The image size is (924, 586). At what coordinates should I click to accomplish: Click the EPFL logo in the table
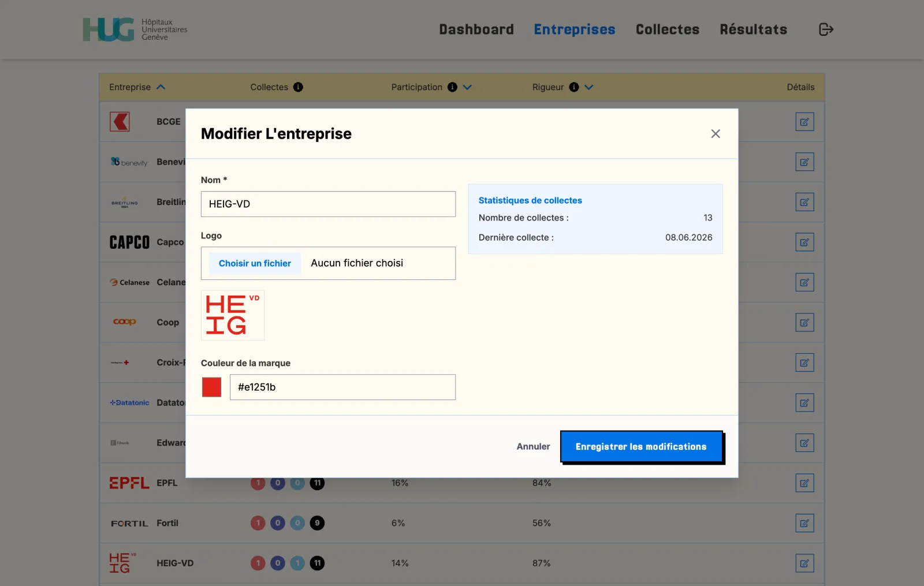point(129,483)
